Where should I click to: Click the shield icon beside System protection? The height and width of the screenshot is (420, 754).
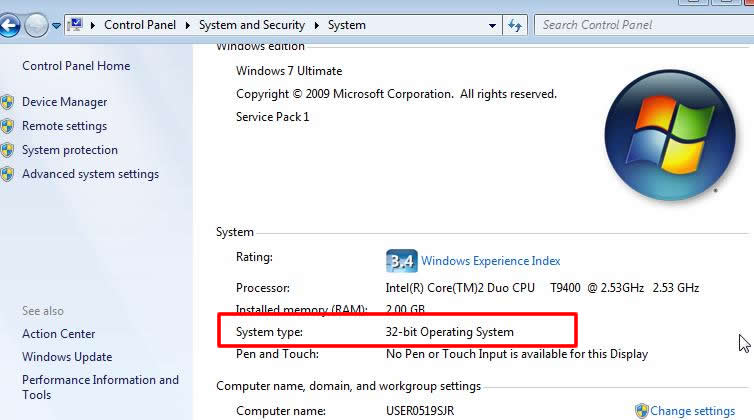coord(7,150)
